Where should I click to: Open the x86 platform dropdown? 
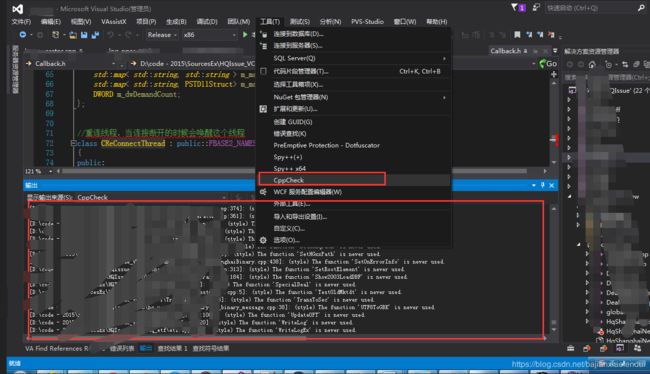tap(209, 35)
